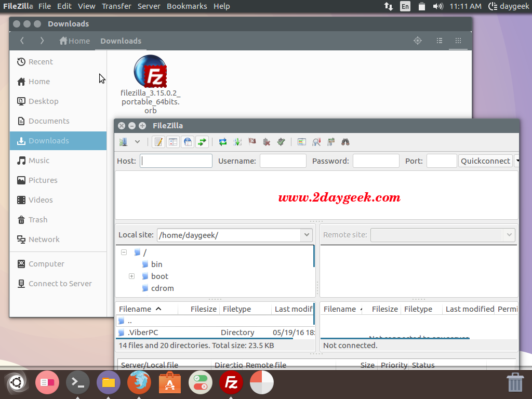Cancel the current operation in FileZilla
Image resolution: width=532 pixels, height=399 pixels.
tap(252, 142)
